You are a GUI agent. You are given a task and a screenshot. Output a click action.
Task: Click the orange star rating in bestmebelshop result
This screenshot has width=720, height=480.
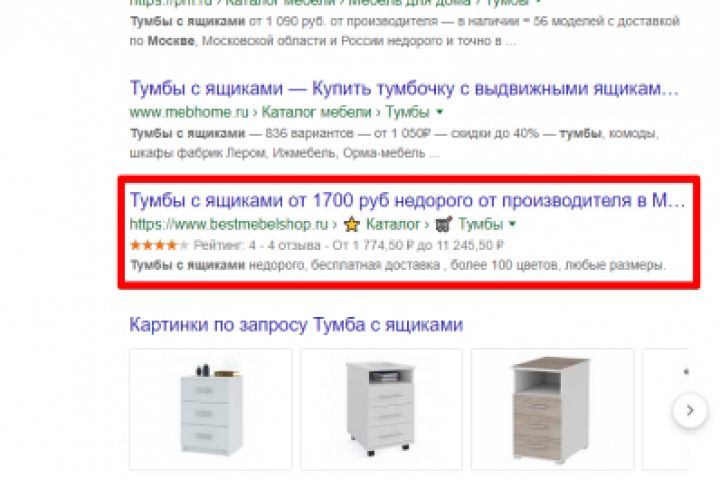159,245
